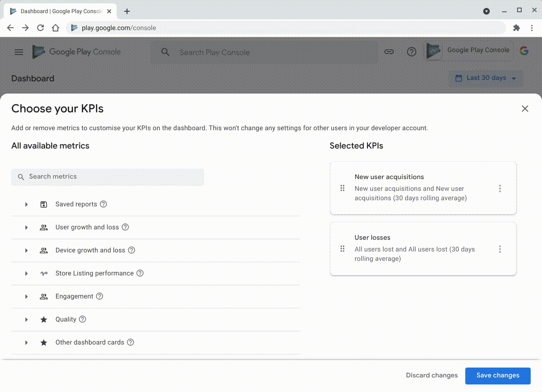Open the Google Play Console developer account switcher
Screen dimensions: 542x392
coord(469,51)
